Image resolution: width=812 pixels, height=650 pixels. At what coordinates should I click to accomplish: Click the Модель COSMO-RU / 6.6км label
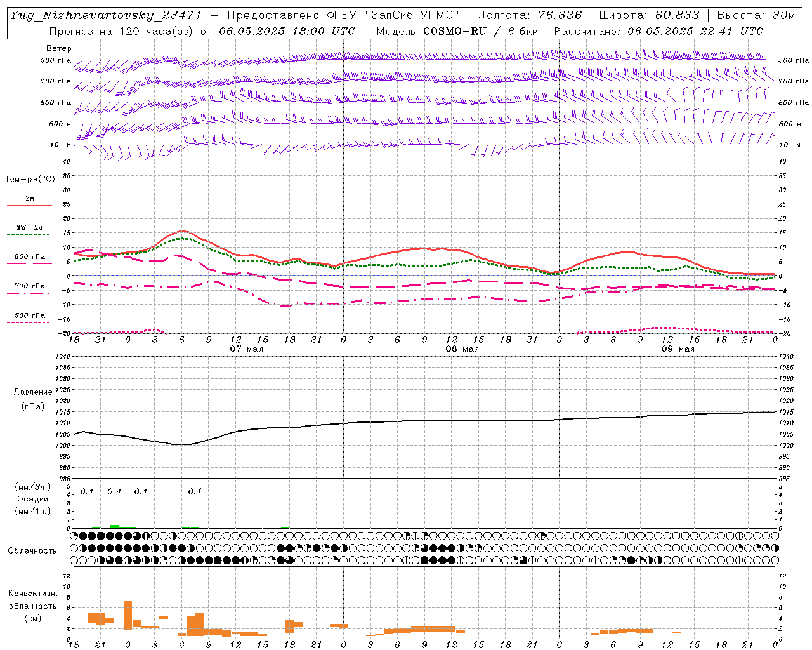(x=457, y=31)
